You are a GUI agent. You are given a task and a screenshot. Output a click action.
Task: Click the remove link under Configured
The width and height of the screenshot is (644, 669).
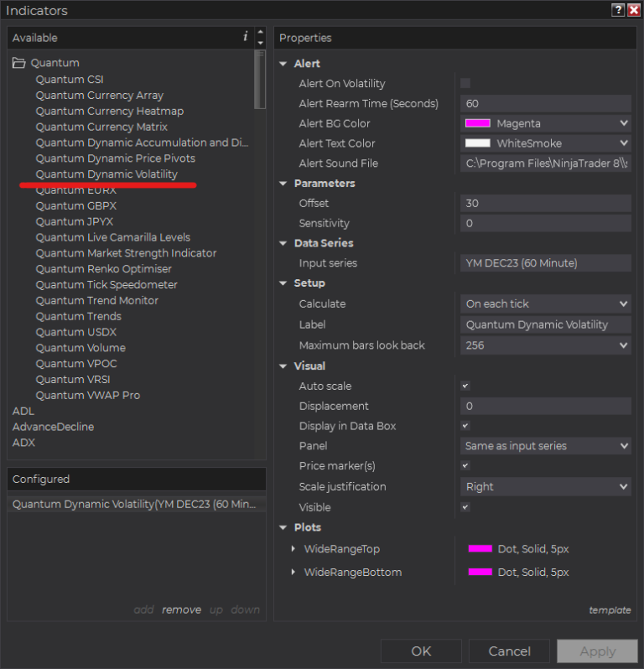click(181, 609)
